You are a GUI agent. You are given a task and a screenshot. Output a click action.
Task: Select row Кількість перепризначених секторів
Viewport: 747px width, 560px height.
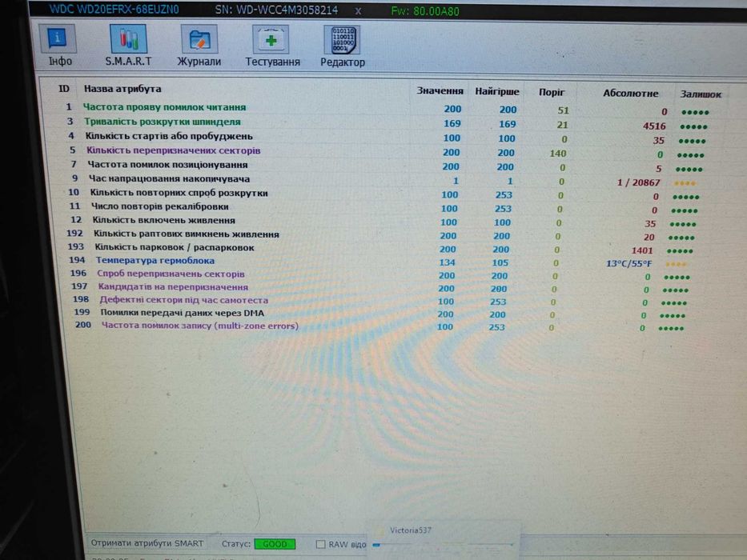(386, 152)
